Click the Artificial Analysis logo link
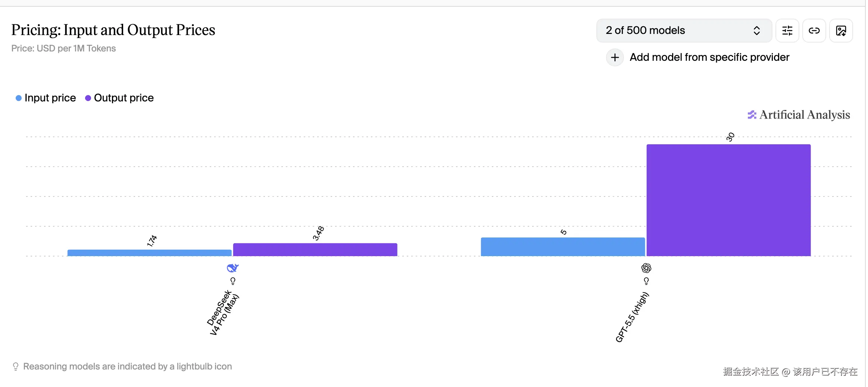This screenshot has height=387, width=868. [x=799, y=115]
